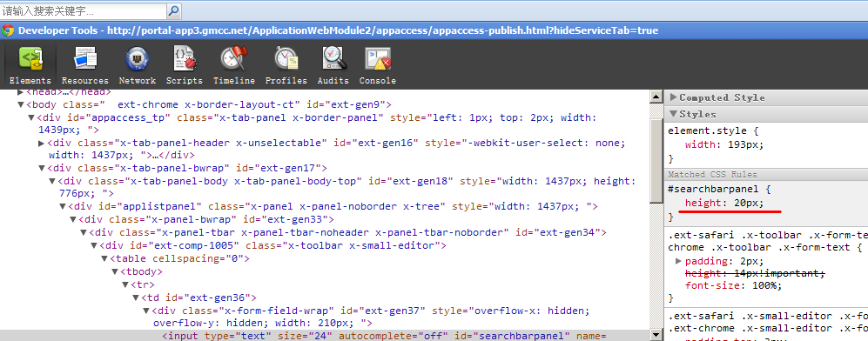Click the Chrome icon in title bar

click(8, 30)
